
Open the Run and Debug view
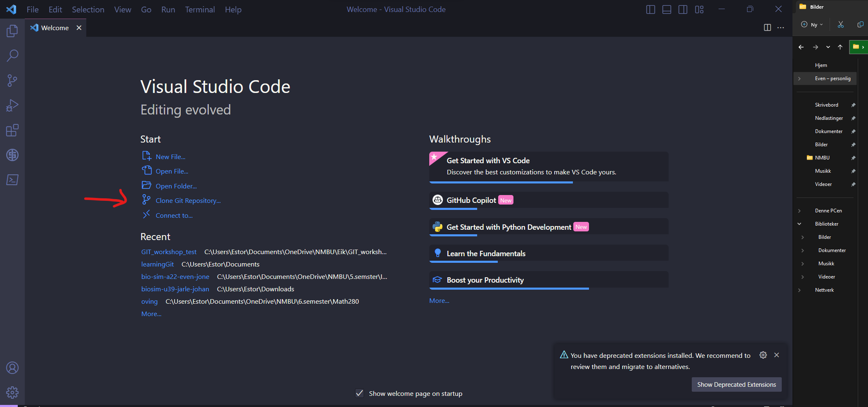(12, 105)
